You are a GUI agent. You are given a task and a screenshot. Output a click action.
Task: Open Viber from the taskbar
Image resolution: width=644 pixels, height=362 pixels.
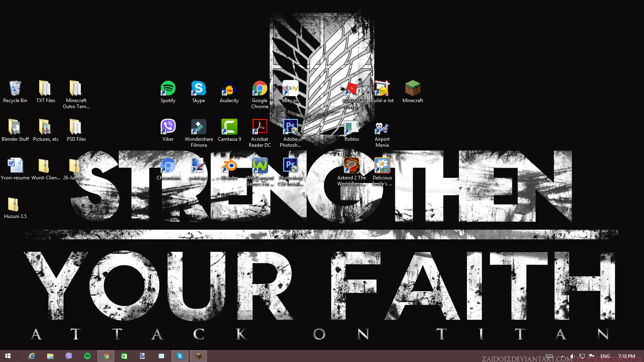[x=69, y=356]
